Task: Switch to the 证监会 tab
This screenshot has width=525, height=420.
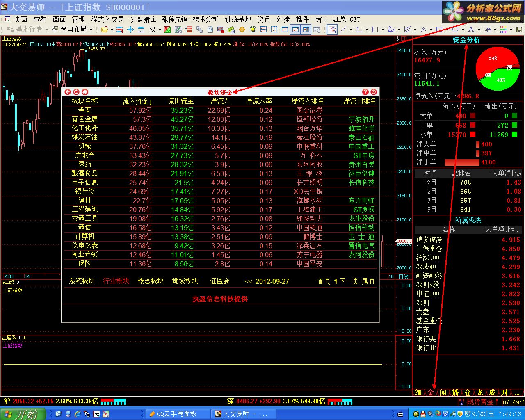Action: click(219, 281)
